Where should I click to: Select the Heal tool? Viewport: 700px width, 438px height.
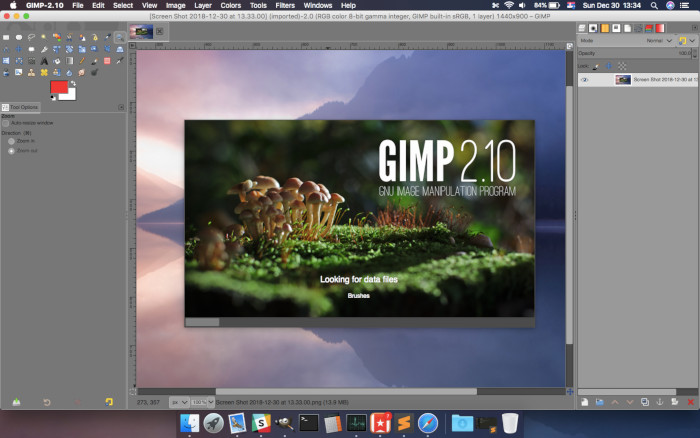(x=44, y=72)
